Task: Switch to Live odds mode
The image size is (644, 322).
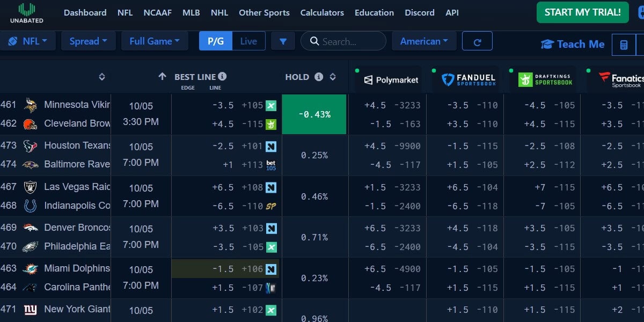Action: [248, 41]
